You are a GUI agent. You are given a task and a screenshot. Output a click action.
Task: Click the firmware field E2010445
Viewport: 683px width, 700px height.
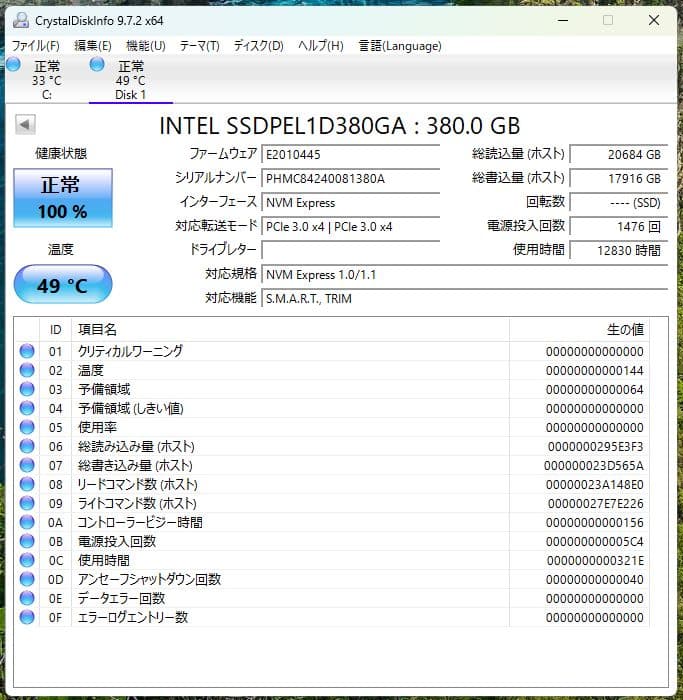[351, 154]
